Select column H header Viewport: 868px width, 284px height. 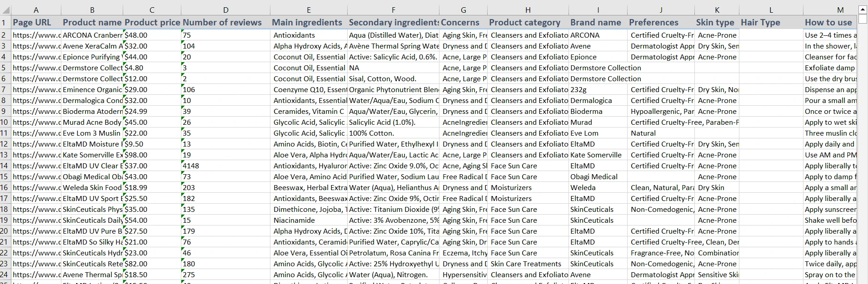(528, 10)
